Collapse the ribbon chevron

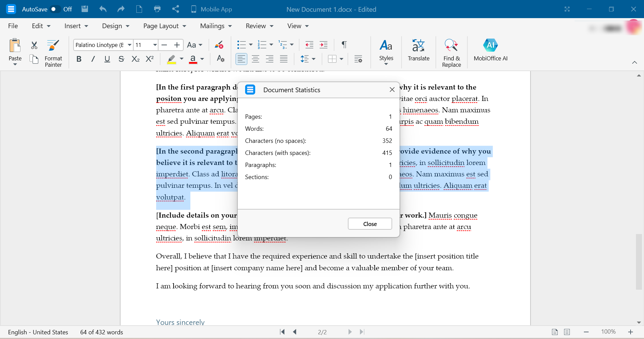(x=634, y=62)
